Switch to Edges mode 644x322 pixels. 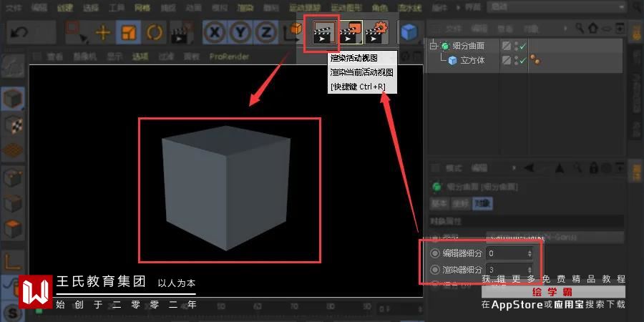point(13,203)
